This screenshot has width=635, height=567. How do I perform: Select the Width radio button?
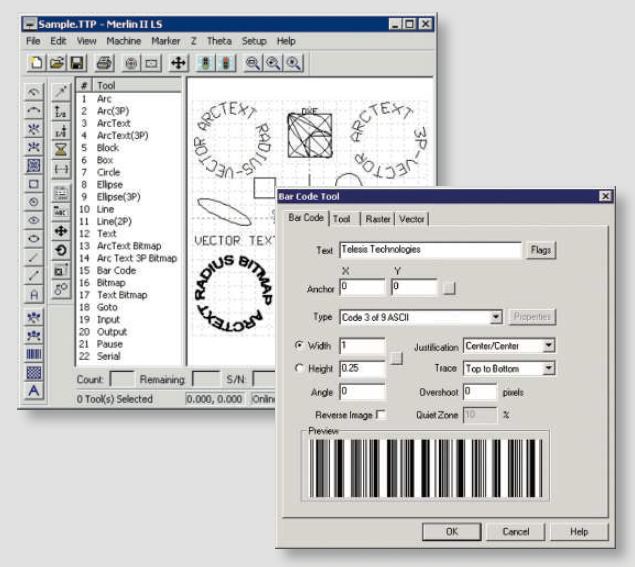pyautogui.click(x=299, y=345)
